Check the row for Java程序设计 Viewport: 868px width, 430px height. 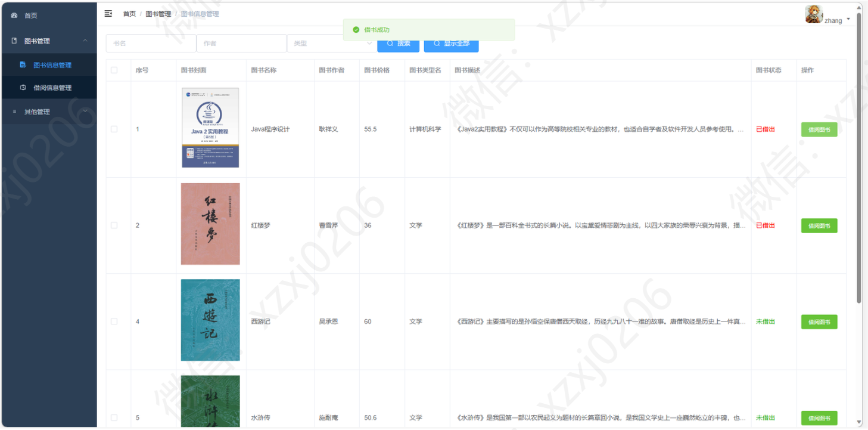click(x=114, y=129)
